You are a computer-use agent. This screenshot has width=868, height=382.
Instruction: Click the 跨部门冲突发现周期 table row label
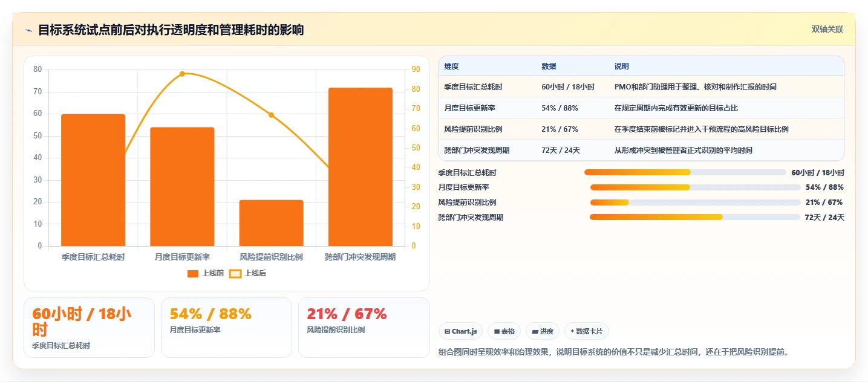click(477, 151)
